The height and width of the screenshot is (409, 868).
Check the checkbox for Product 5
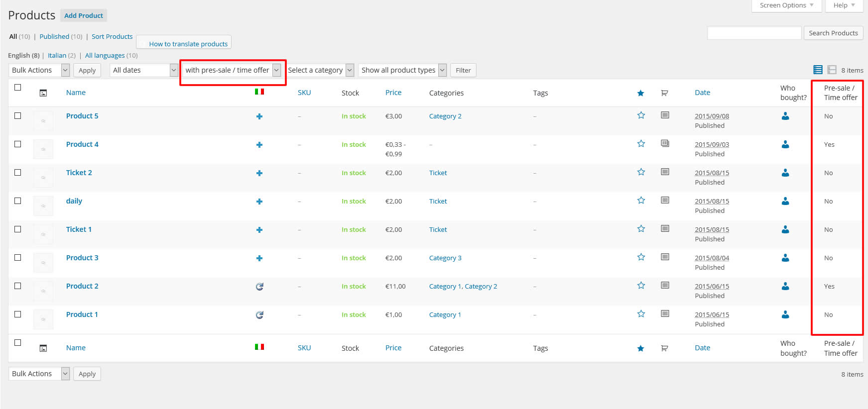point(18,116)
